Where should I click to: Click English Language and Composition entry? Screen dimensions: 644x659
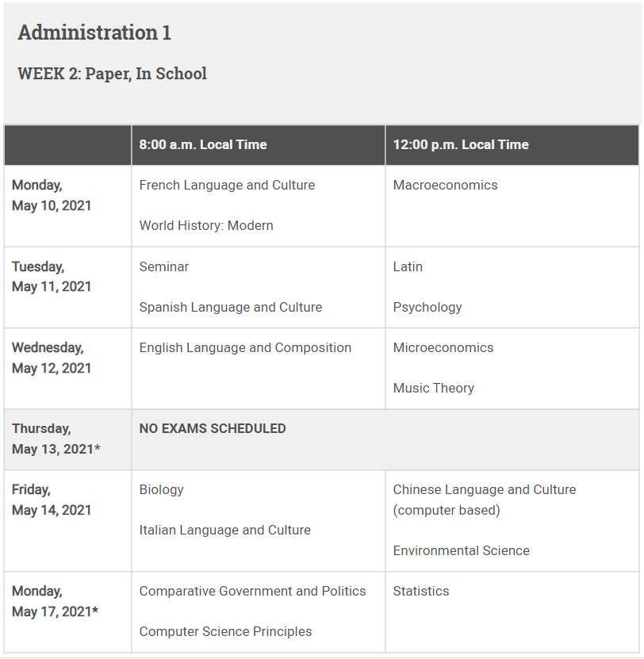[x=245, y=347]
